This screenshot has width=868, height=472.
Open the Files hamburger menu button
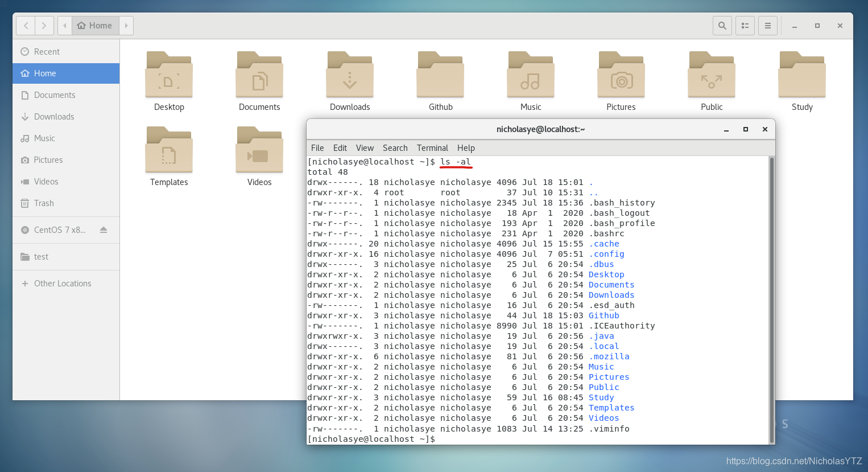(768, 26)
